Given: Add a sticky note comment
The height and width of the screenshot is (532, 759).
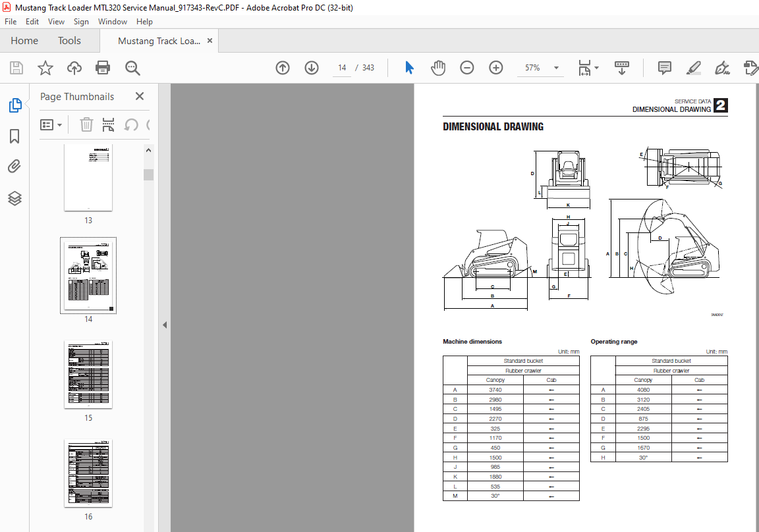Looking at the screenshot, I should 665,68.
